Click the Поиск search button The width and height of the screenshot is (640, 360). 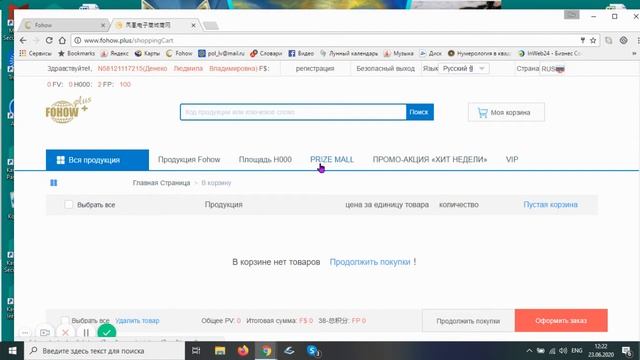point(420,112)
